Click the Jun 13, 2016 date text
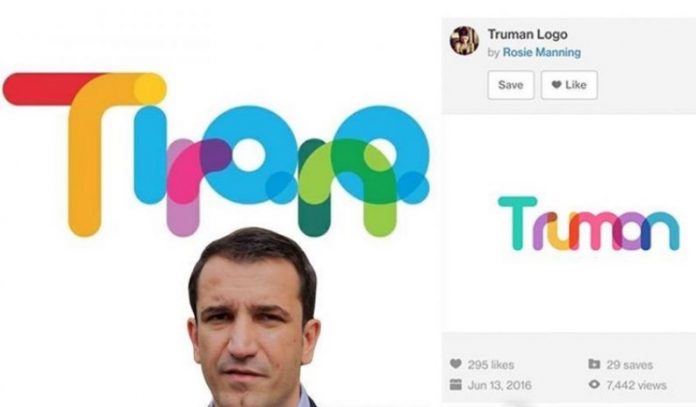The height and width of the screenshot is (407, 696). (499, 385)
